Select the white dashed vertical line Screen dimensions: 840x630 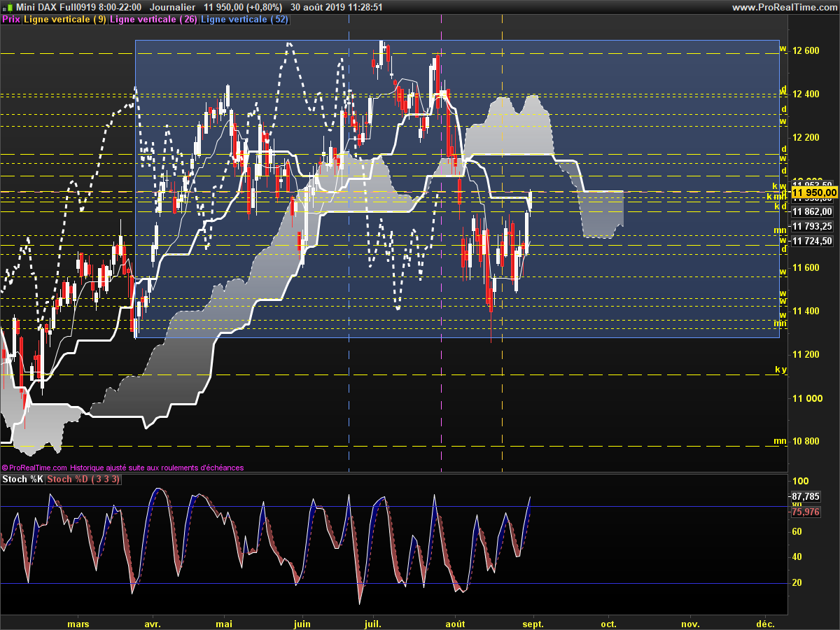pyautogui.click(x=503, y=245)
